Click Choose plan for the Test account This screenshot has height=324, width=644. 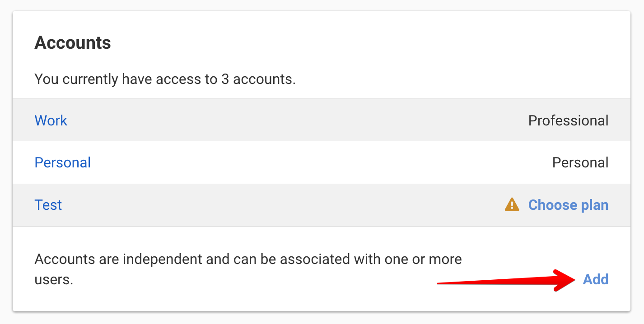click(568, 205)
